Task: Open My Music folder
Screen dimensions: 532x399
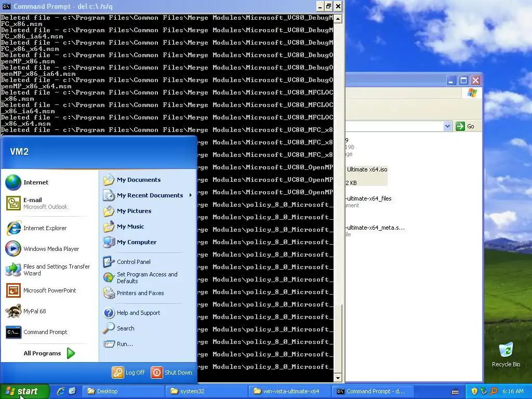Action: click(124, 227)
